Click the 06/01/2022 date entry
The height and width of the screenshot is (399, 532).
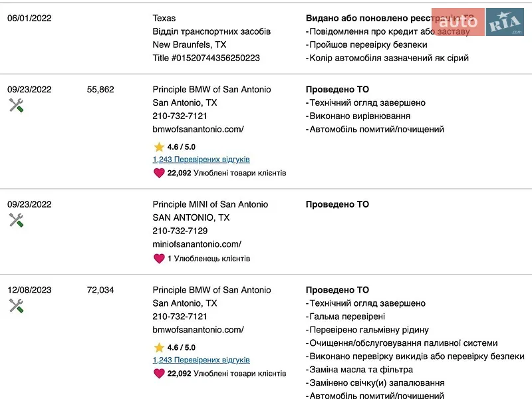tap(29, 19)
